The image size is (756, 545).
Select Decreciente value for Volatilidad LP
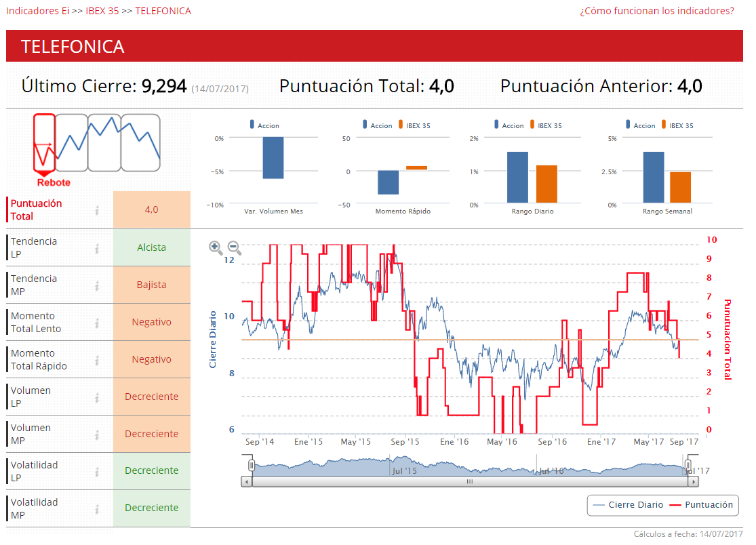pos(152,470)
